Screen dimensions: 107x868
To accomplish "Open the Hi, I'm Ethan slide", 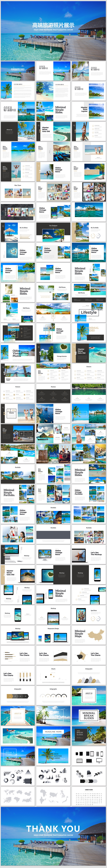I will coord(18,232).
